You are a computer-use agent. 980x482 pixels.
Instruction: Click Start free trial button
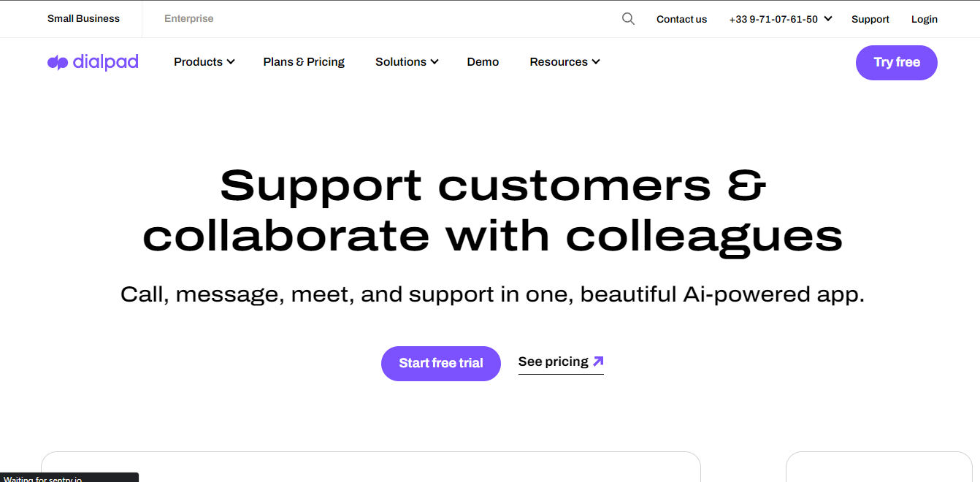(x=441, y=363)
